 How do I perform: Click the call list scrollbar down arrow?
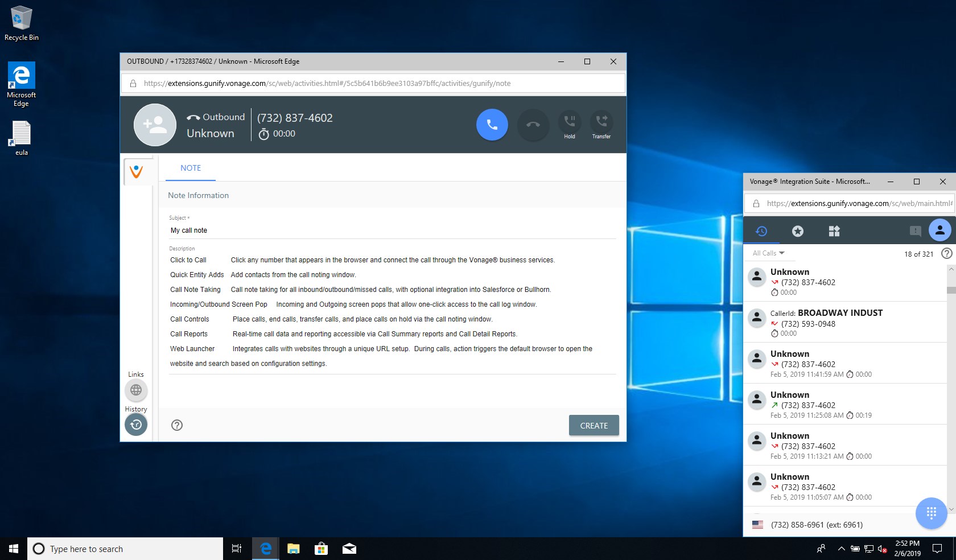[x=951, y=509]
